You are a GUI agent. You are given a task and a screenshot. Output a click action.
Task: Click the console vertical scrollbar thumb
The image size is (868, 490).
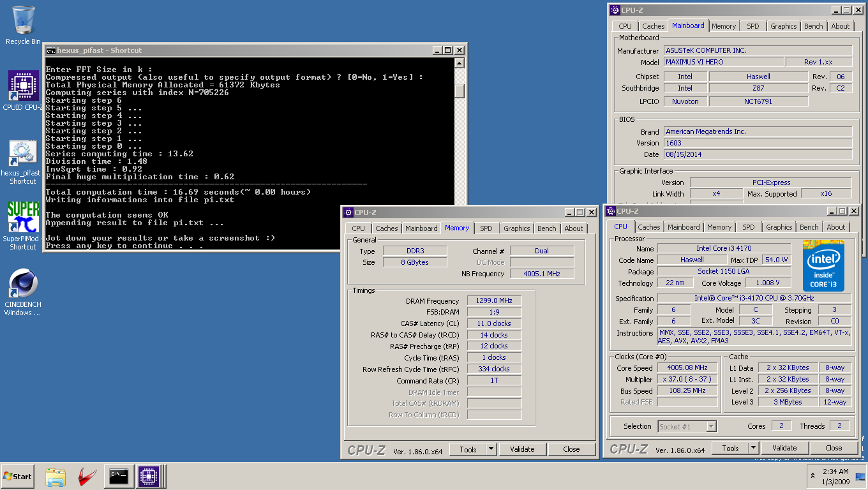pyautogui.click(x=460, y=91)
